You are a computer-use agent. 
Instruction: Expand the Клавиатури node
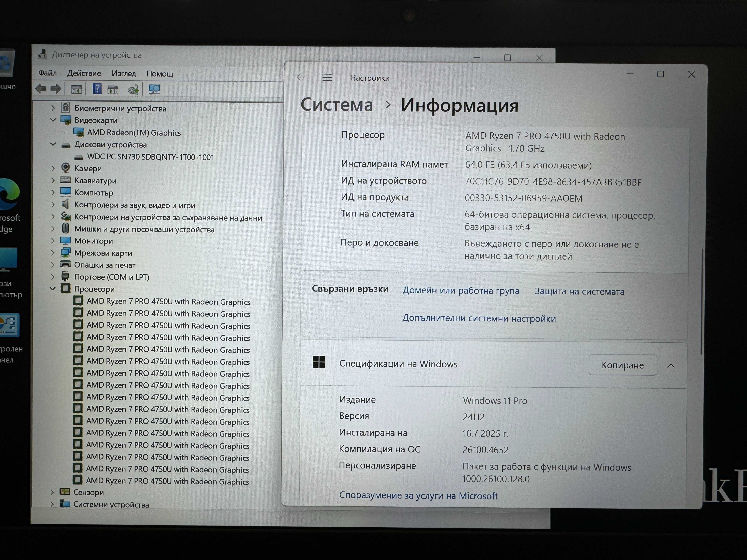click(x=53, y=180)
